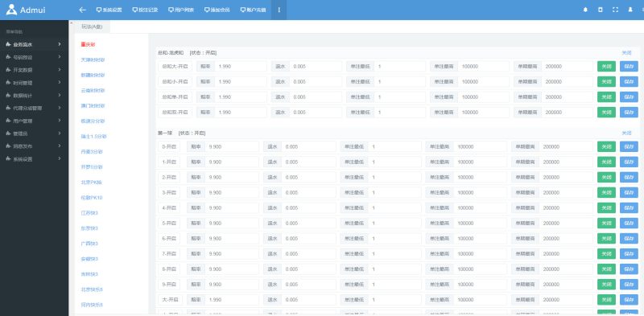
Task: Select 江苏快3 in the lottery list
Action: [x=89, y=213]
